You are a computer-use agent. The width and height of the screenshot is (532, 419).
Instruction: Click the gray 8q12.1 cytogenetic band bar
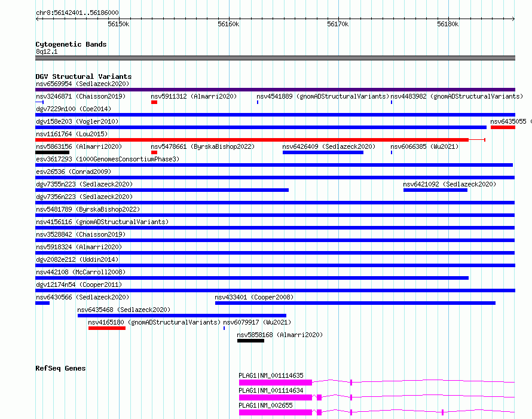tap(275, 58)
